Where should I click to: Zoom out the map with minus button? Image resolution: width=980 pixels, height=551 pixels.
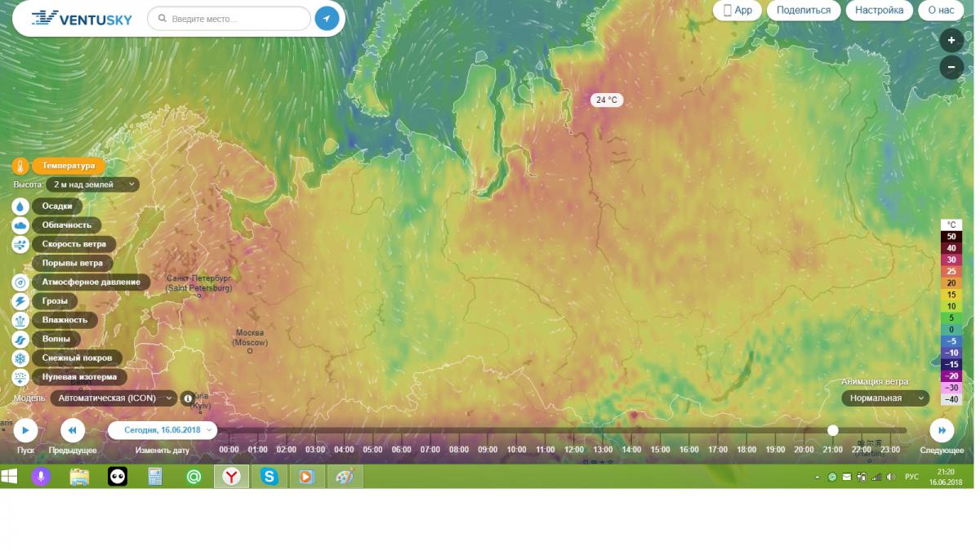[951, 67]
